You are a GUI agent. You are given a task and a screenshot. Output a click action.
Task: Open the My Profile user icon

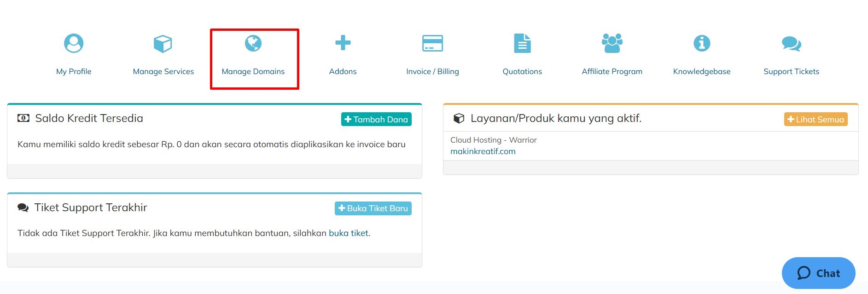74,43
